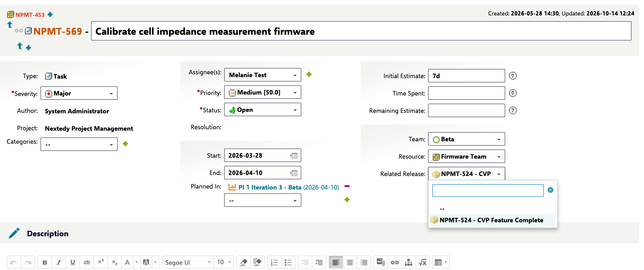This screenshot has height=270, width=644.
Task: Toggle italic formatting
Action: 59,262
